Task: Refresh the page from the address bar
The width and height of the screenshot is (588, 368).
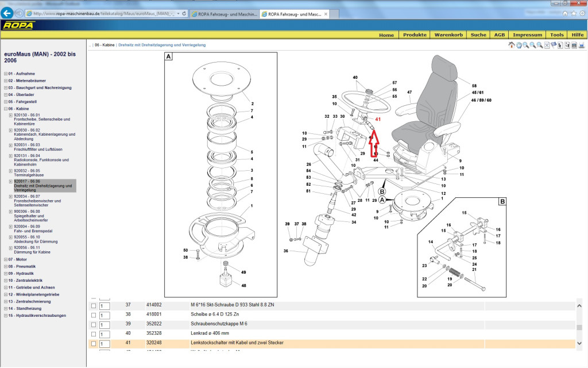Action: tap(184, 14)
